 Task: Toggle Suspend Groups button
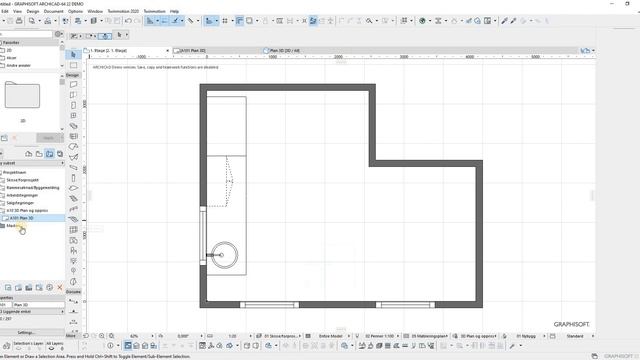[x=313, y=20]
